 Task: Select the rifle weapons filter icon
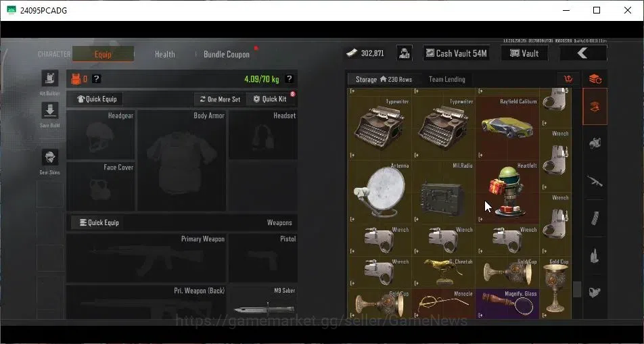tap(595, 180)
